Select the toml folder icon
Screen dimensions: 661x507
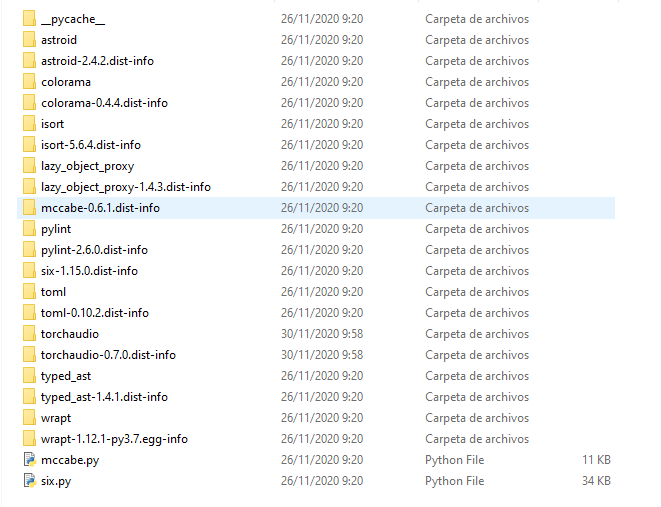coord(29,291)
